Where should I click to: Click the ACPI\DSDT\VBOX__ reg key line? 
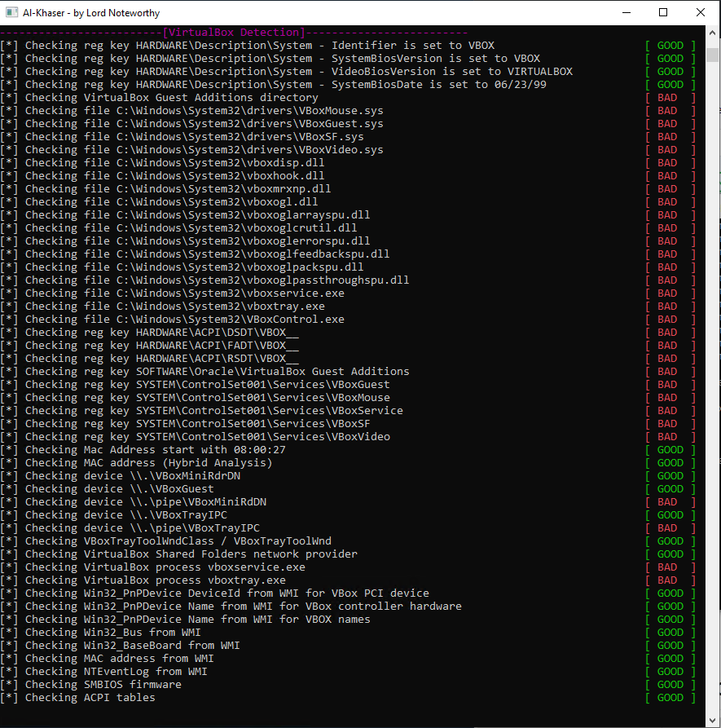tap(348, 333)
